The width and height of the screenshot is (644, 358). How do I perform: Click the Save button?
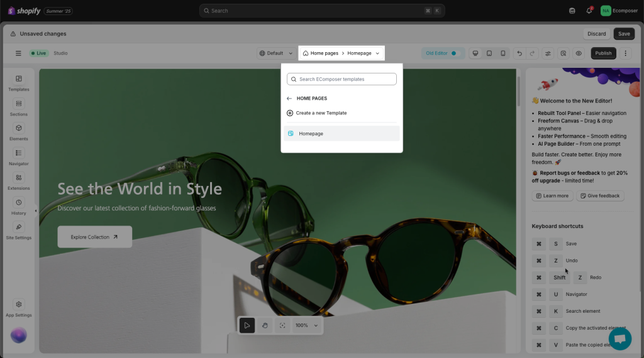click(x=624, y=34)
